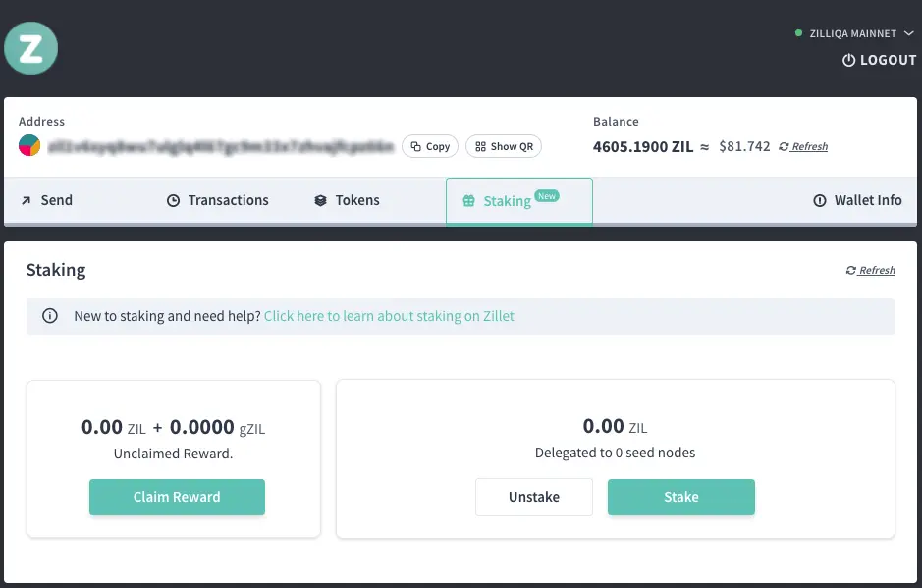The width and height of the screenshot is (922, 588).
Task: Click the blurred wallet address text
Action: [221, 146]
